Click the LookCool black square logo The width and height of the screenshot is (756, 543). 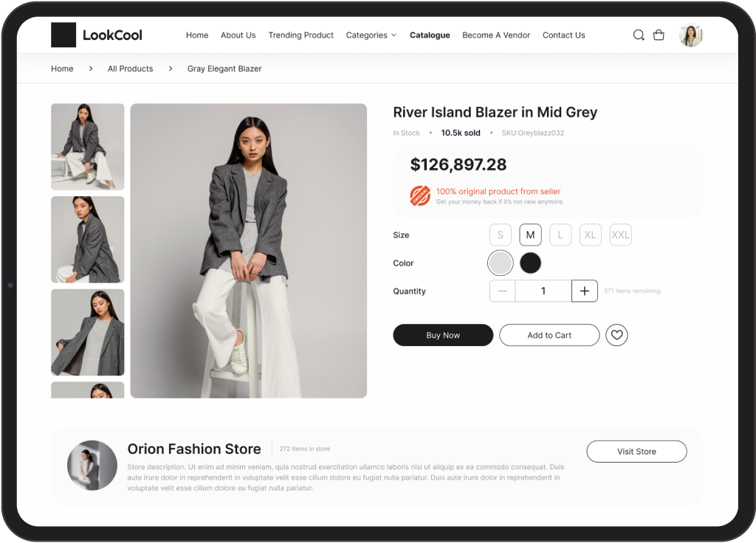point(63,35)
